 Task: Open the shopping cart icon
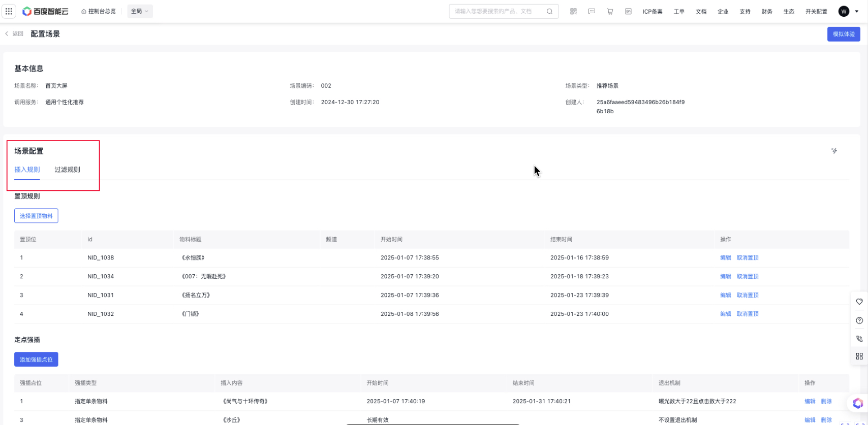[x=610, y=11]
